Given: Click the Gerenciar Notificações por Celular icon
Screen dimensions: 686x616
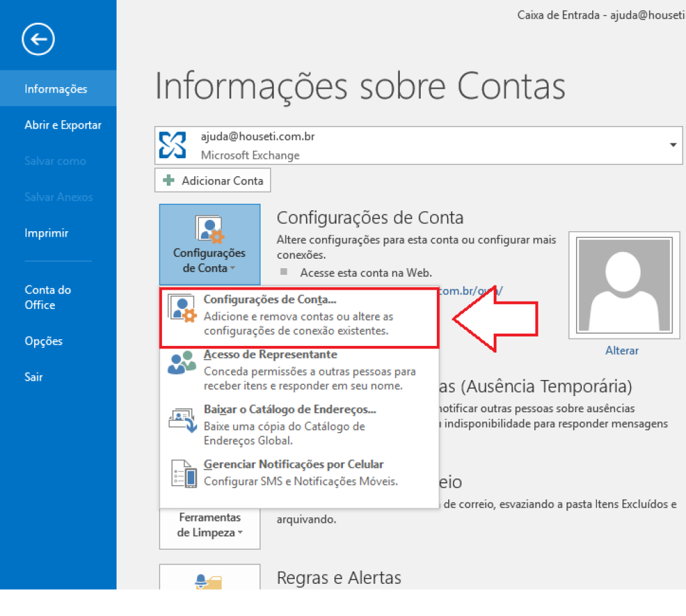Looking at the screenshot, I should click(184, 474).
